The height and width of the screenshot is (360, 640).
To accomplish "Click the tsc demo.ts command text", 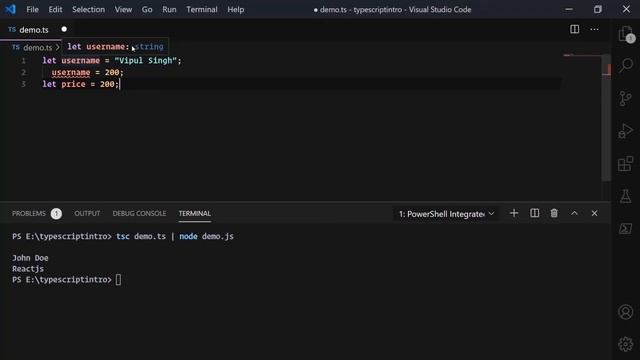I will click(x=141, y=236).
